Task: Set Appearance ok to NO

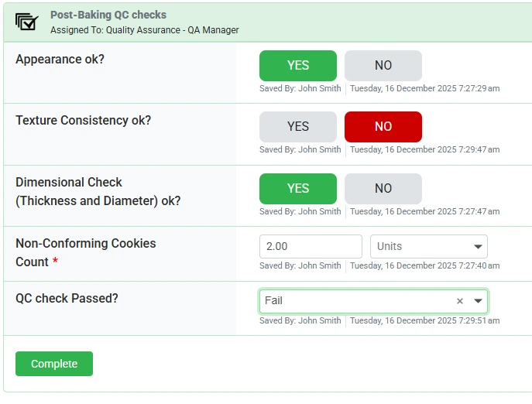Action: click(x=383, y=66)
